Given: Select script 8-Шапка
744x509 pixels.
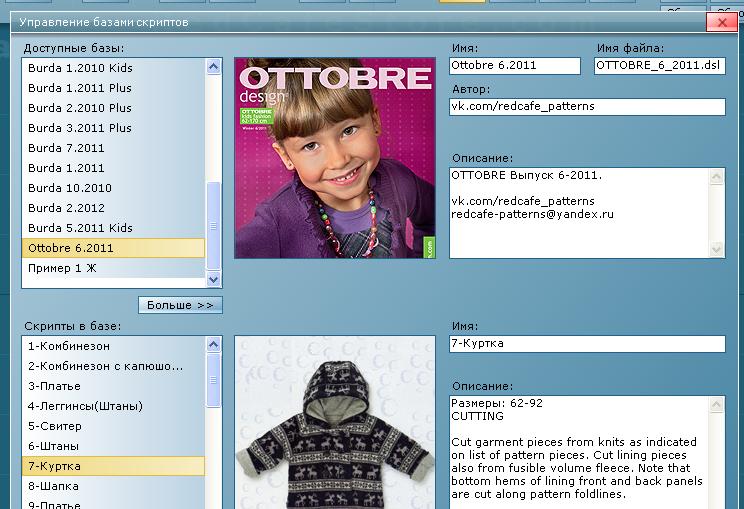Looking at the screenshot, I should 113,486.
